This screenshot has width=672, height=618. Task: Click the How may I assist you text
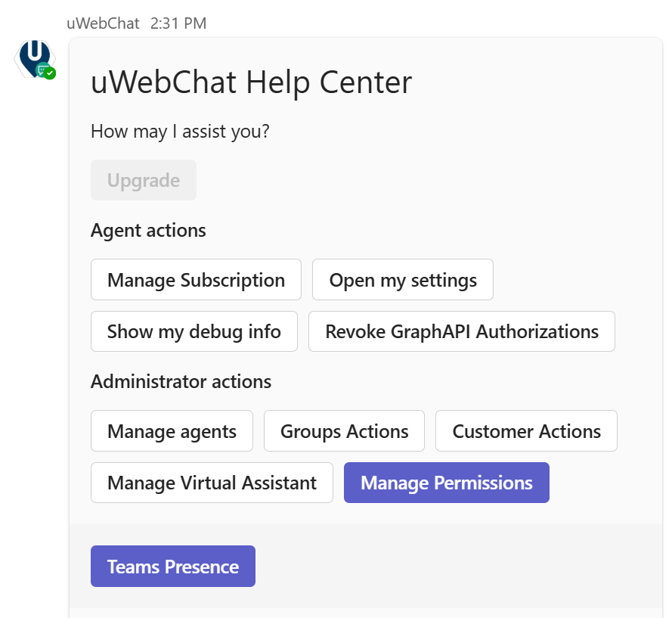[179, 131]
